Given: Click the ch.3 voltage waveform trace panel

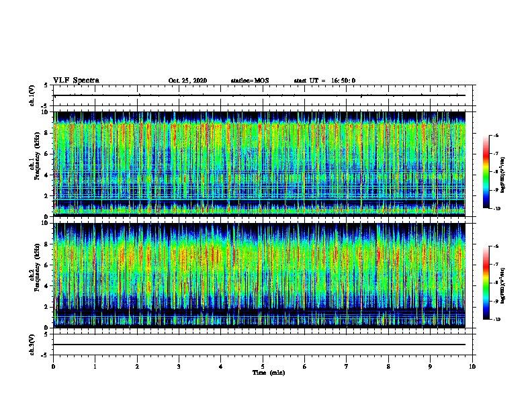Looking at the screenshot, I should [x=263, y=345].
